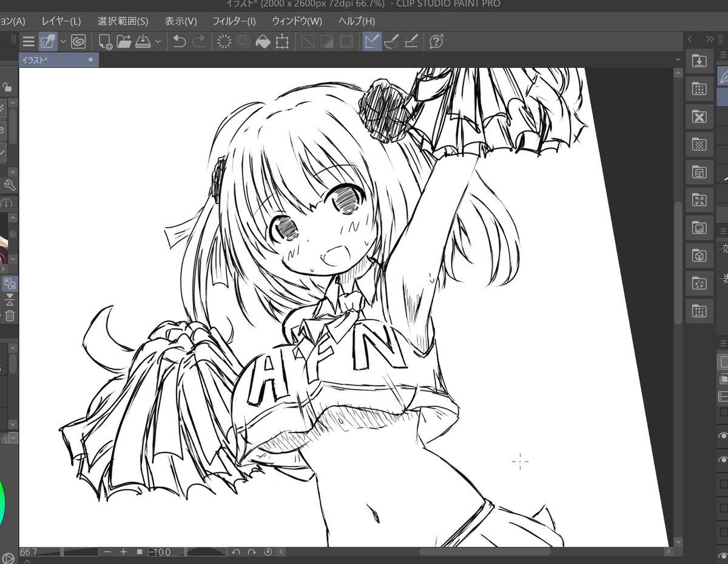Open the Download materials folder icon
The height and width of the screenshot is (564, 728).
(699, 61)
